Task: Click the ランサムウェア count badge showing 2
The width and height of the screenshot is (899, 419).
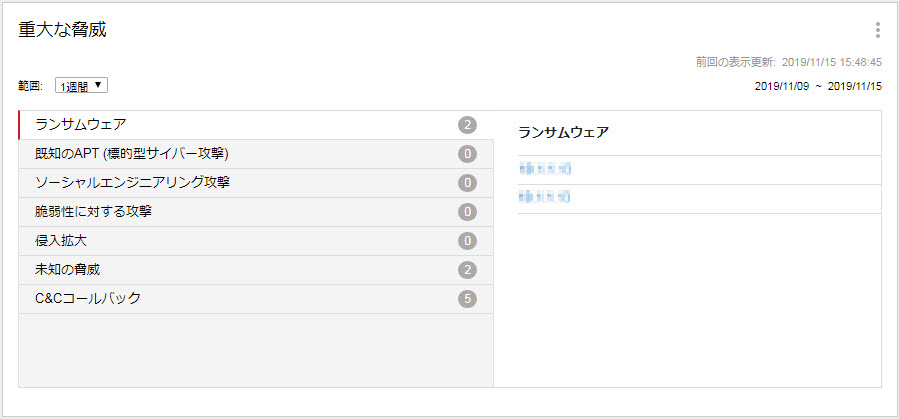Action: click(x=467, y=125)
